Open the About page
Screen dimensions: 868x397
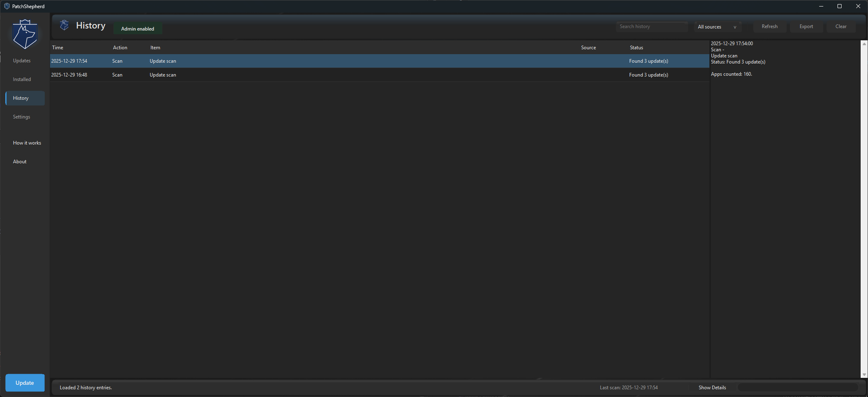pyautogui.click(x=20, y=161)
